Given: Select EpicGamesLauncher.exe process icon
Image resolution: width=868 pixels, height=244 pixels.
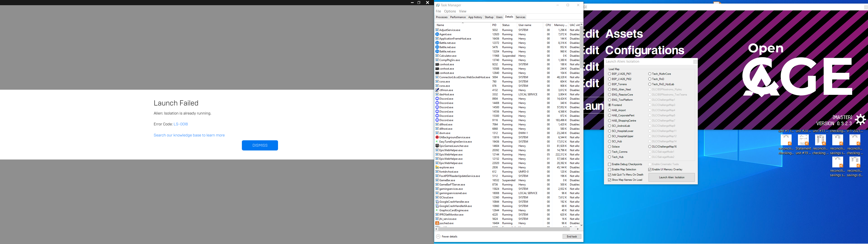Looking at the screenshot, I should tap(437, 146).
